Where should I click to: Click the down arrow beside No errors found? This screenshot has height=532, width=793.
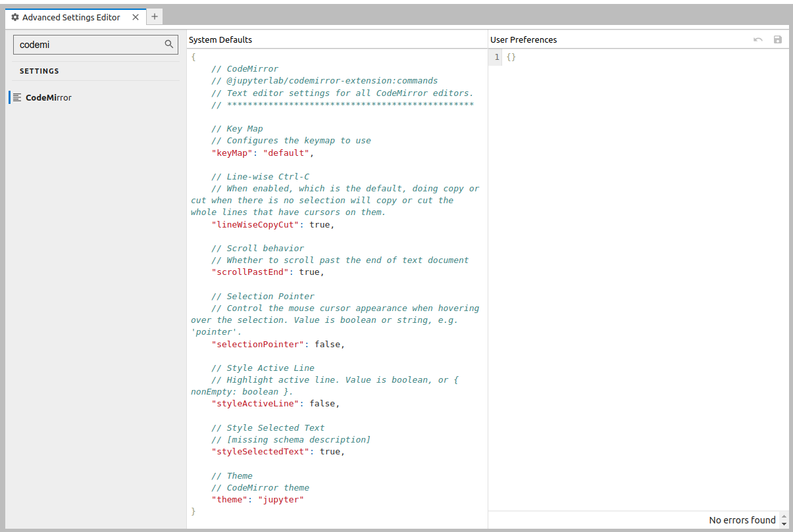click(784, 523)
